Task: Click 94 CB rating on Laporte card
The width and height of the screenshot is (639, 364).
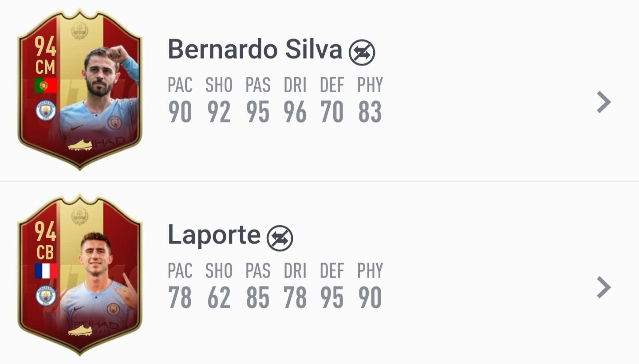Action: [x=45, y=241]
